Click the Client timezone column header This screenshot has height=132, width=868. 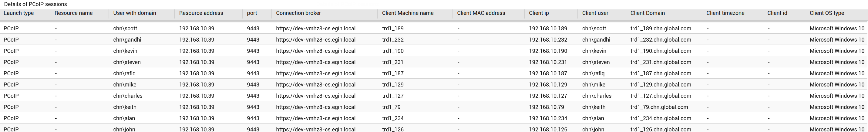point(725,13)
